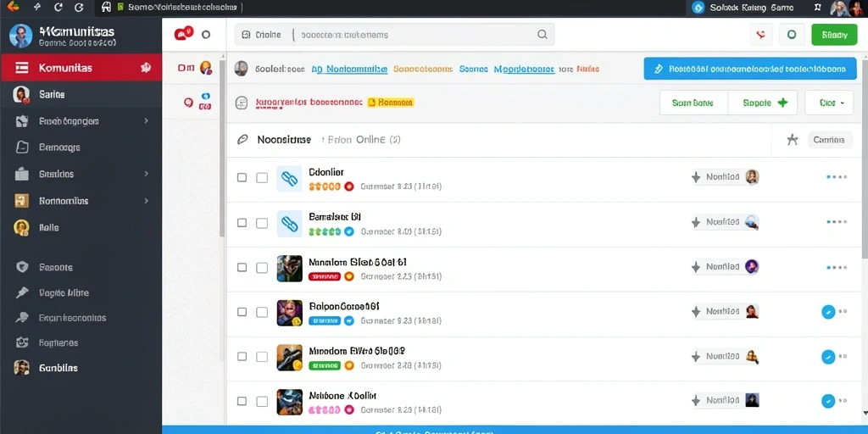Viewport: 868px width, 434px height.
Task: Click the red notification badge icon
Action: point(183,34)
